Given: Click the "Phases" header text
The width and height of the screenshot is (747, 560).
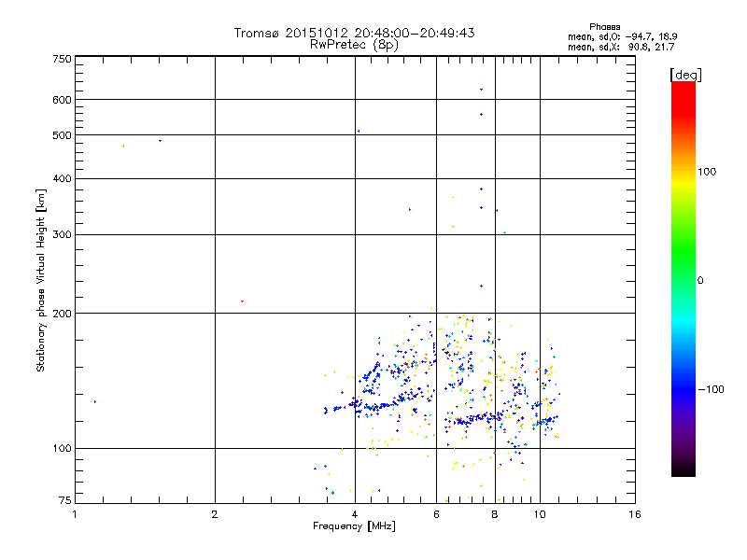Looking at the screenshot, I should click(x=604, y=27).
